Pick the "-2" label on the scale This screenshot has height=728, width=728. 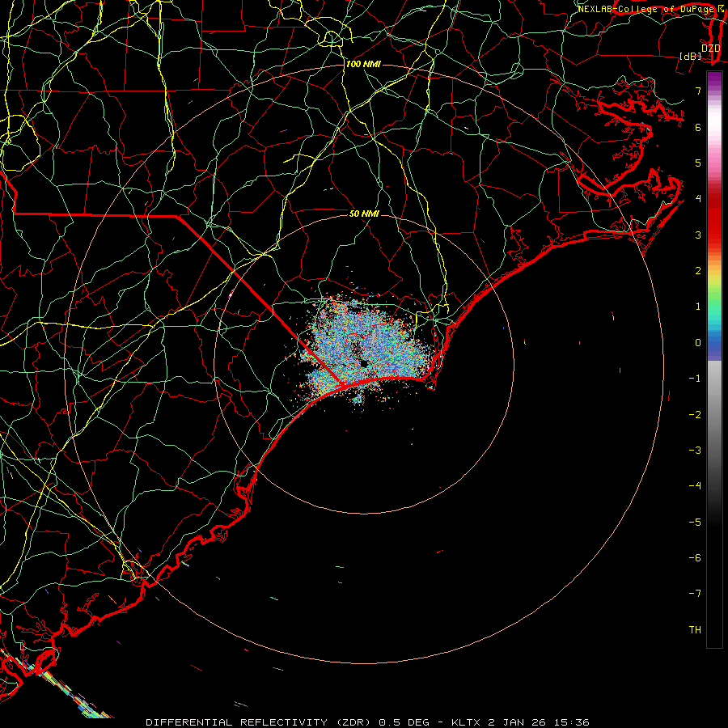[695, 415]
